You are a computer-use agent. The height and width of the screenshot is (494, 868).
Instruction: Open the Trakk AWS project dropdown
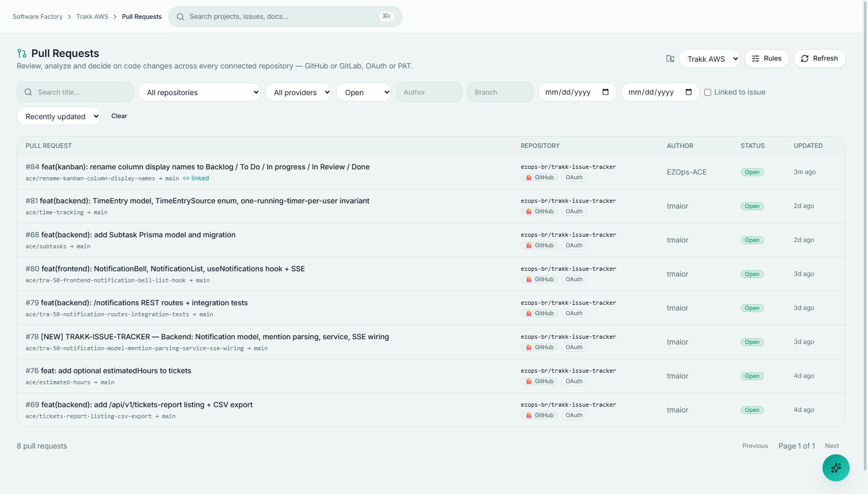[710, 59]
